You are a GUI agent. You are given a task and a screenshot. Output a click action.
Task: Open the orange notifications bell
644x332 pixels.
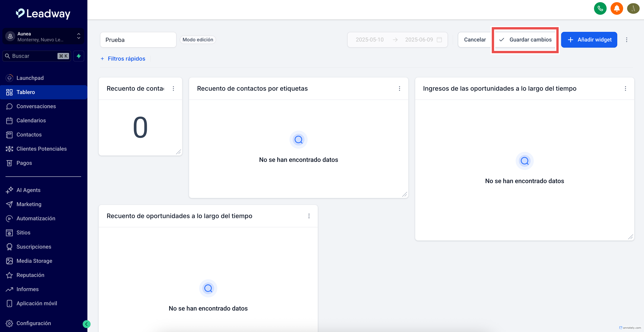[616, 8]
